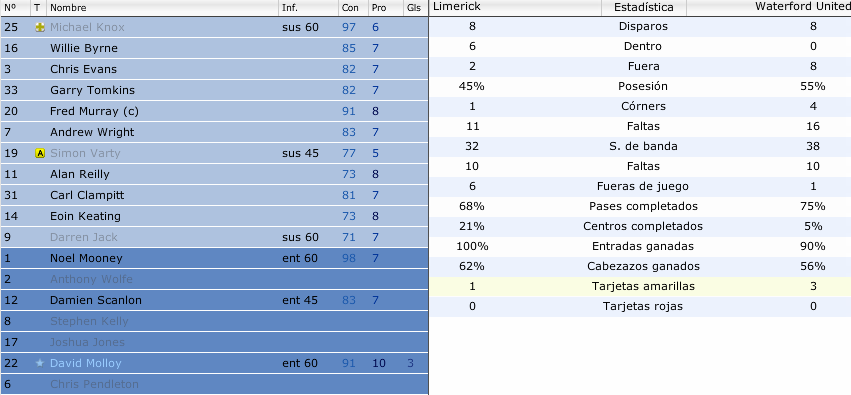Image resolution: width=851 pixels, height=395 pixels.
Task: Click David Molloy's goals value 3
Action: (x=410, y=363)
